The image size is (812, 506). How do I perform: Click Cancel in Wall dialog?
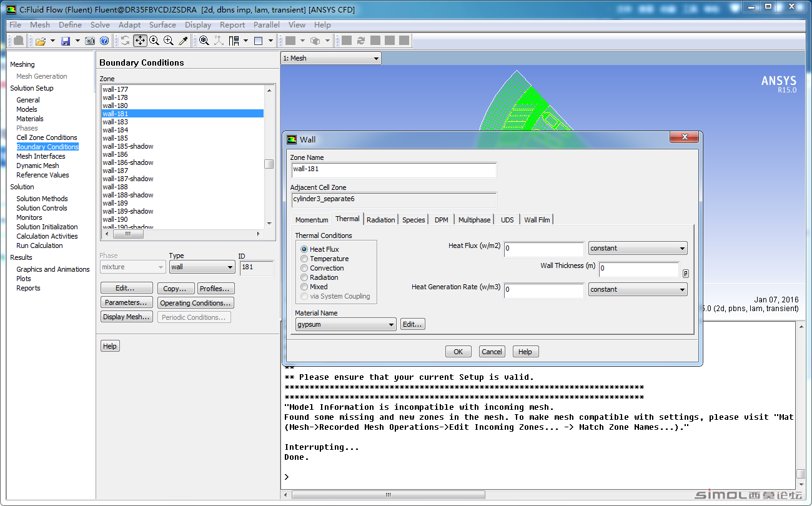click(492, 352)
